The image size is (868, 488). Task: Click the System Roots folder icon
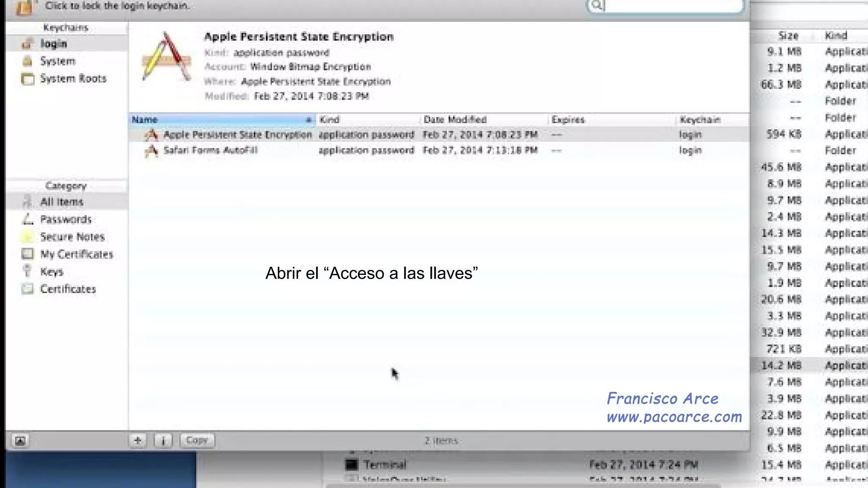point(28,79)
